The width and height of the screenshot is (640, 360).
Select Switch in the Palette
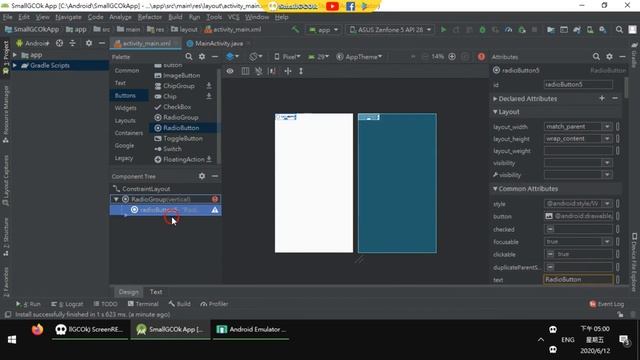point(172,149)
